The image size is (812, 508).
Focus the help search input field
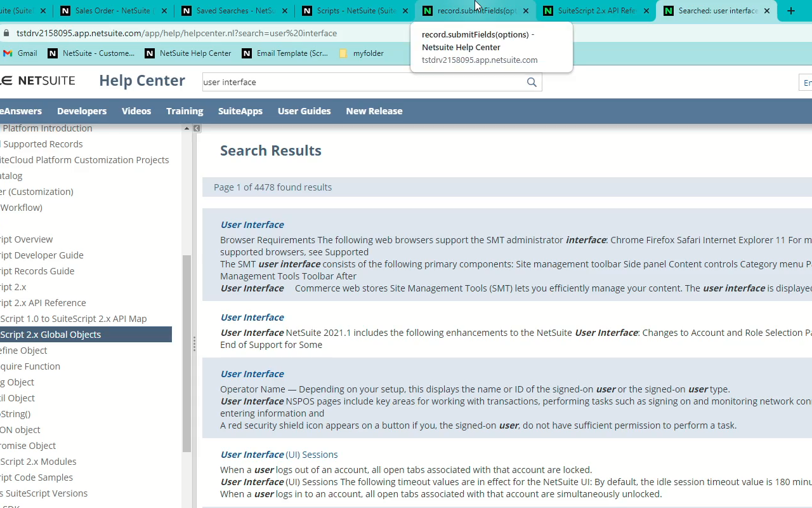(363, 83)
